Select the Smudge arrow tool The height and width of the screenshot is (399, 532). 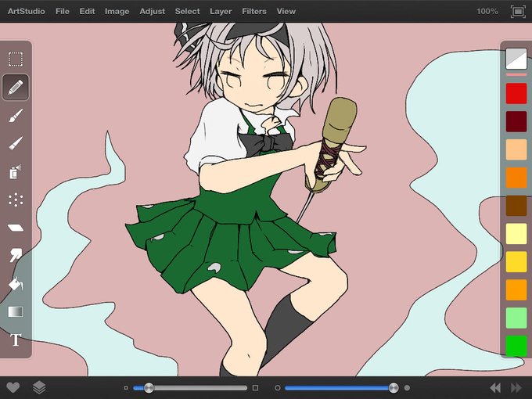(16, 255)
